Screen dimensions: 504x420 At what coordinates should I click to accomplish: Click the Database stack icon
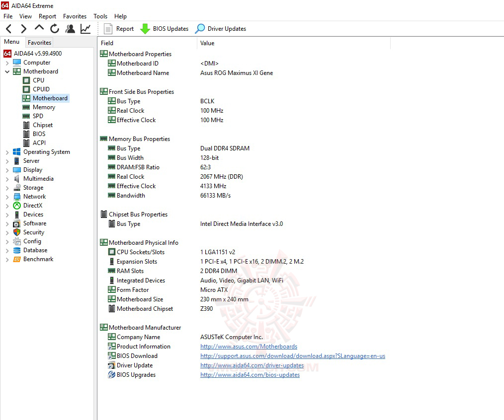[17, 250]
